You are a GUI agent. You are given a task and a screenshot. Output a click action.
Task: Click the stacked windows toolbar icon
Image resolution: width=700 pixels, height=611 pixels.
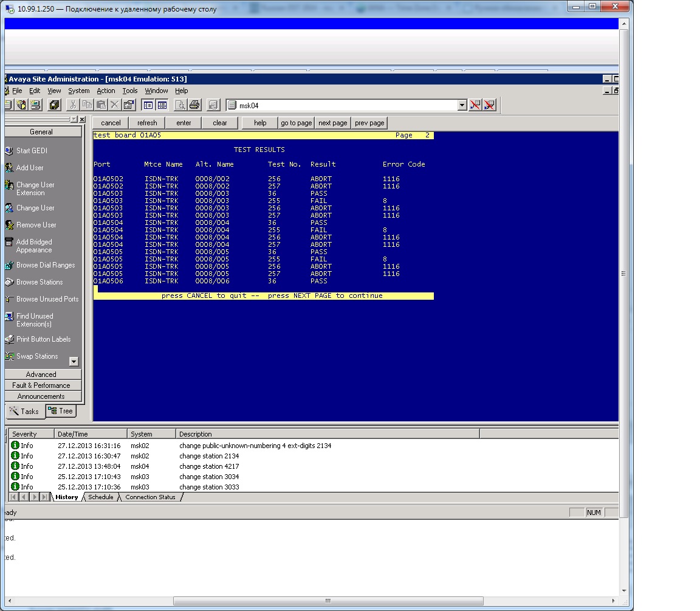[x=55, y=105]
